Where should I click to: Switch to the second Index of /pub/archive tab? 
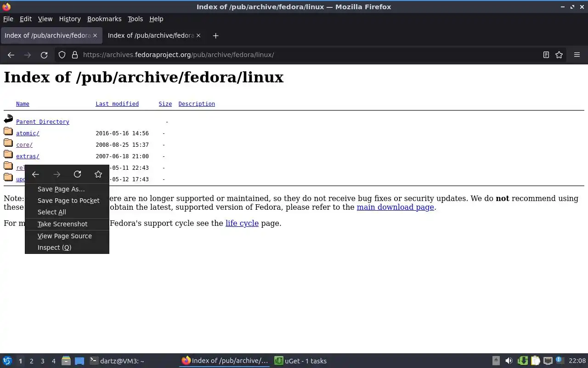pyautogui.click(x=154, y=35)
